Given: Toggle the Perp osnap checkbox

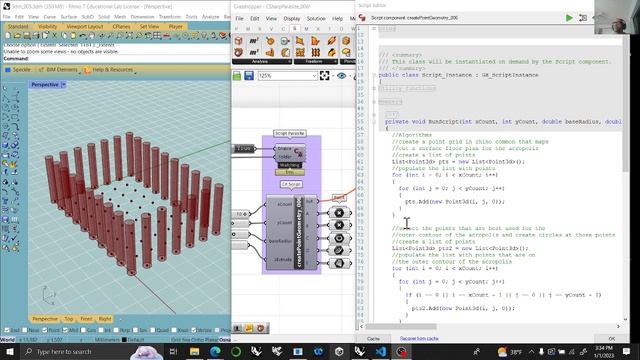Looking at the screenshot, I should tap(116, 330).
